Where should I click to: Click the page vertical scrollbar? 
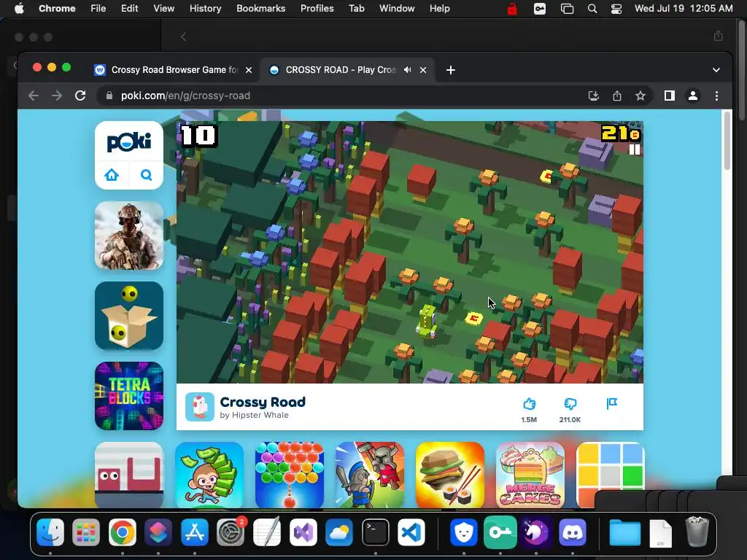727,141
